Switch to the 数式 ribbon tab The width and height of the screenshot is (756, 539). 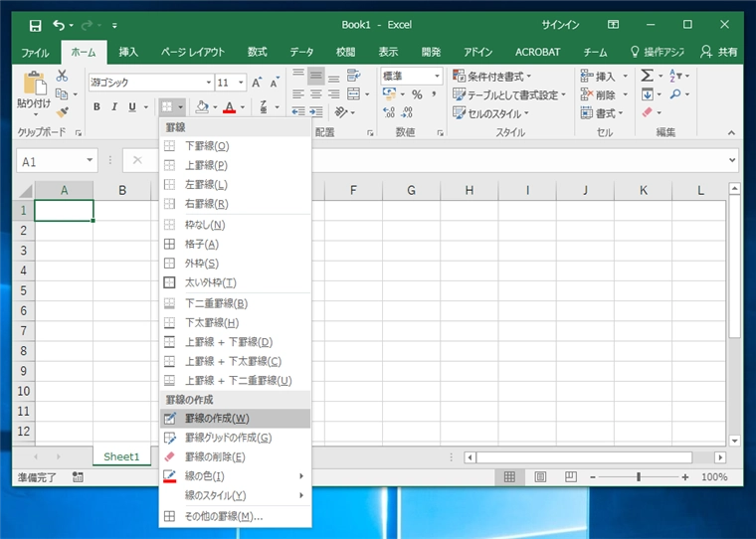pos(257,52)
